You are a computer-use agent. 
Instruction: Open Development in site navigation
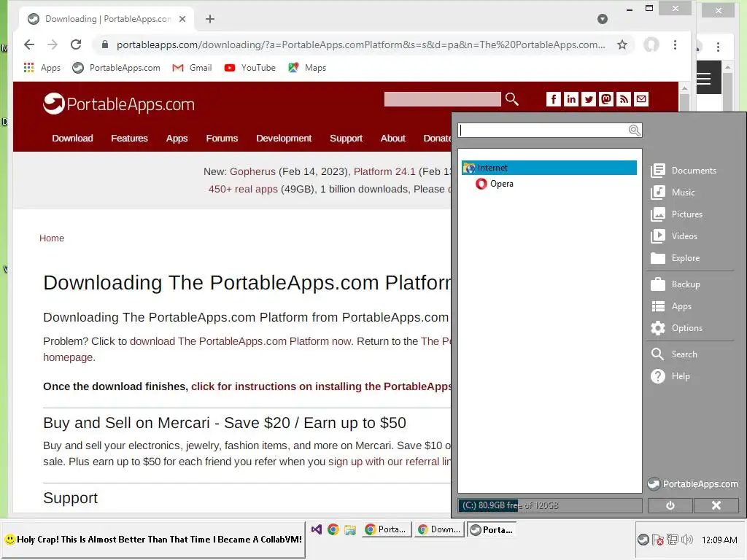pyautogui.click(x=284, y=138)
